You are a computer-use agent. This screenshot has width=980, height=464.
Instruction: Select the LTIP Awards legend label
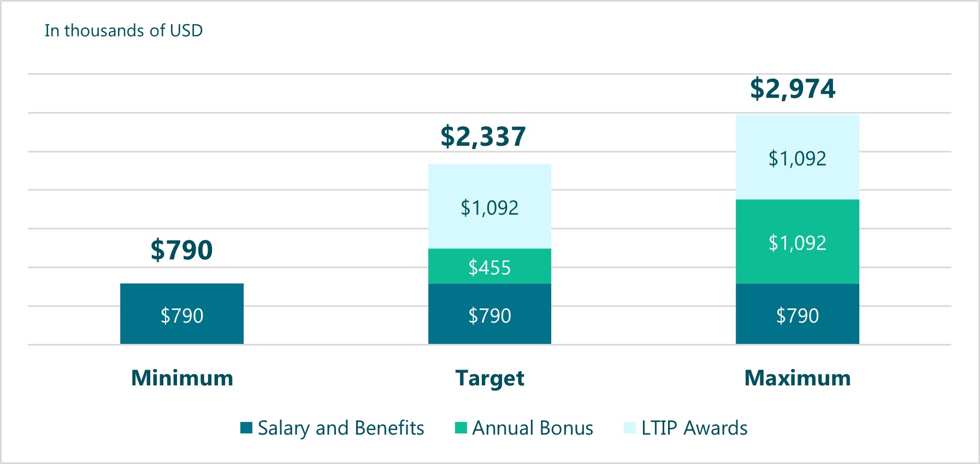coord(694,428)
